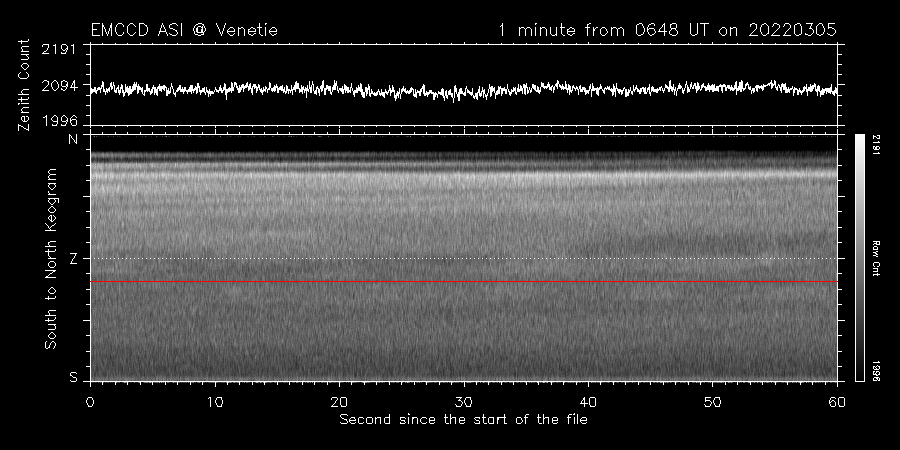Click the 50 tick label on the time axis

tap(712, 402)
